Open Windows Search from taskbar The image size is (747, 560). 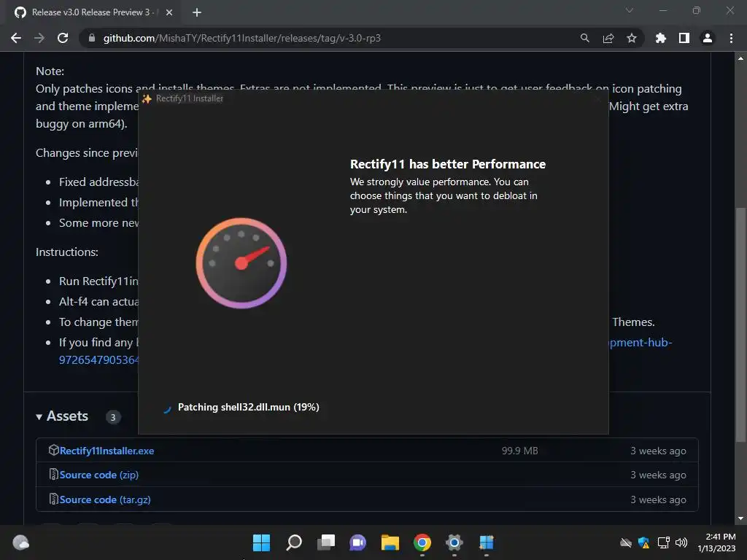293,542
